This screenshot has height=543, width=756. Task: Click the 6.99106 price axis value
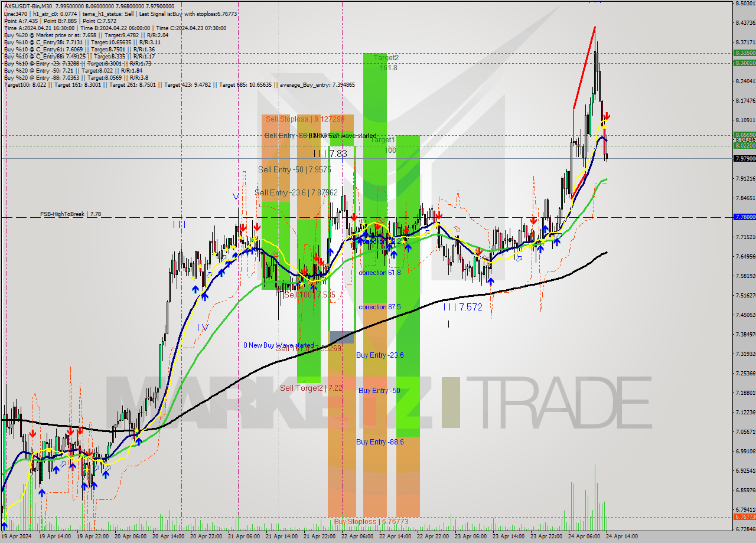point(745,450)
